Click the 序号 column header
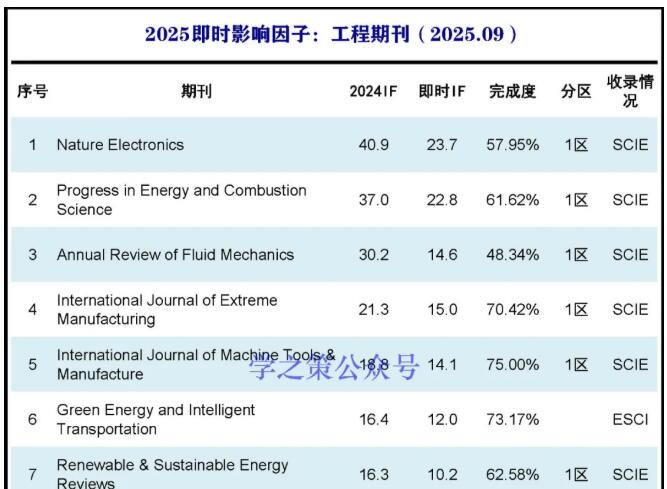This screenshot has height=489, width=667. [x=32, y=92]
